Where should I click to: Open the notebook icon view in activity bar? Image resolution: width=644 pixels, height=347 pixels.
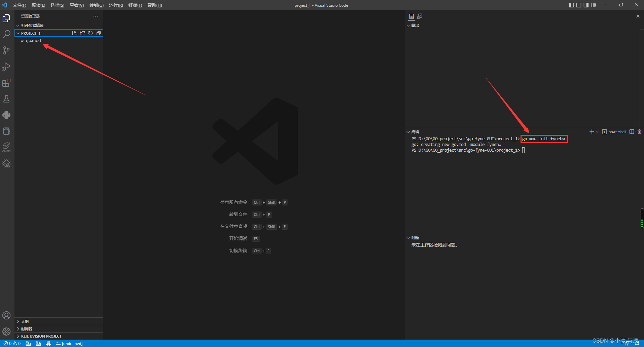(6, 131)
